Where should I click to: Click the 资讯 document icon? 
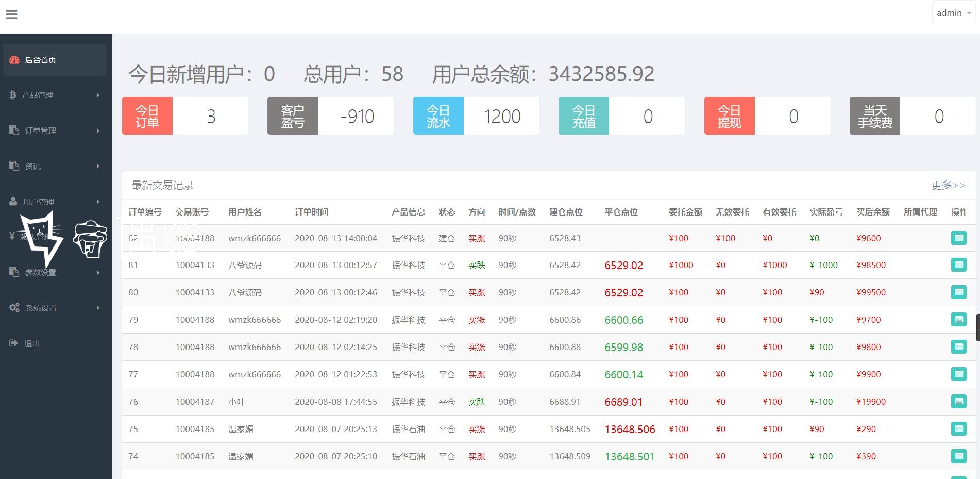click(14, 166)
